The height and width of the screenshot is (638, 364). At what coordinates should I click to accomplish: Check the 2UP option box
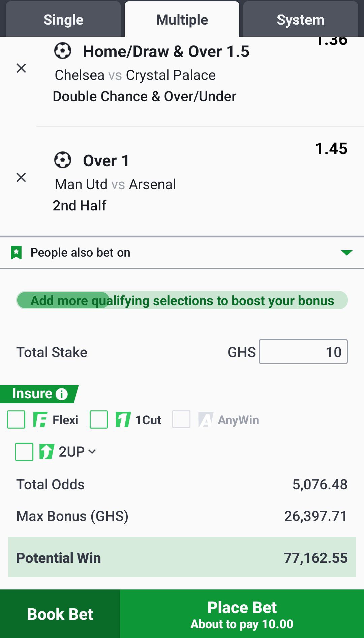click(24, 452)
